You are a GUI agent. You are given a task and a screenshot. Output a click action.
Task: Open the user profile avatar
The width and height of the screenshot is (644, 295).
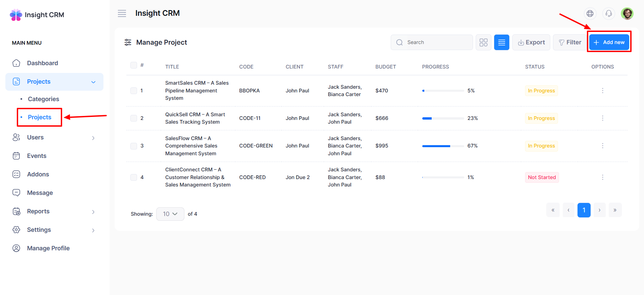(x=627, y=13)
